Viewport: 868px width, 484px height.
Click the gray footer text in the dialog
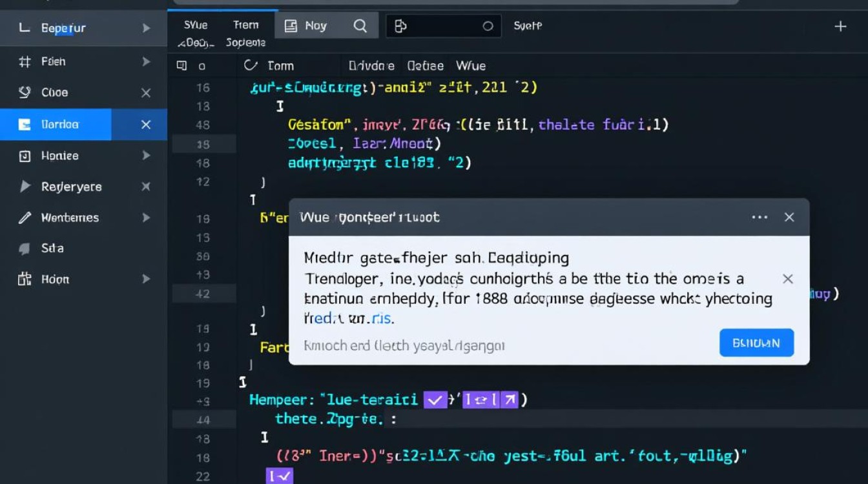[404, 345]
